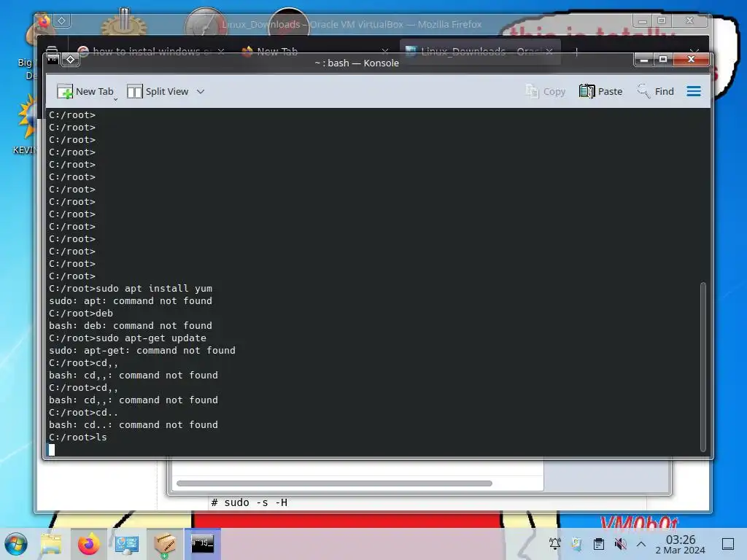This screenshot has height=560, width=747.
Task: Open notifications bell in system tray
Action: point(555,543)
